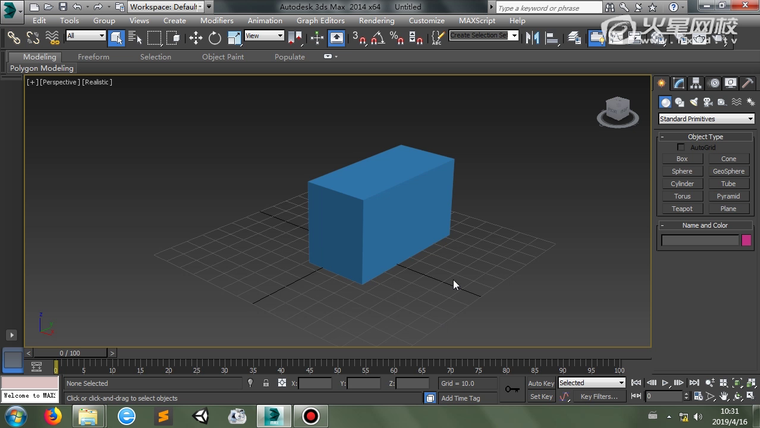Collapse the Object Type rollout
760x428 pixels.
click(x=705, y=136)
